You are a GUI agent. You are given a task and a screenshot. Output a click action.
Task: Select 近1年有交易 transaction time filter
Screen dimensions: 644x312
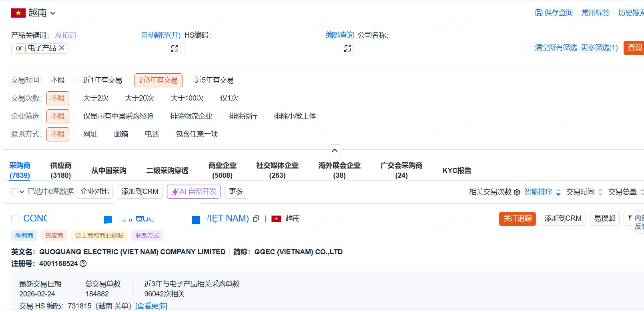[x=102, y=80]
